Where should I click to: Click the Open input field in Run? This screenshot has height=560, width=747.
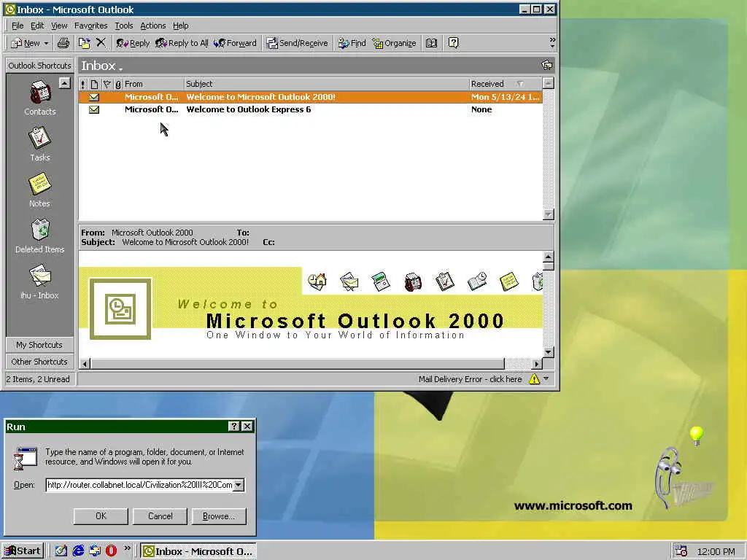pos(140,485)
